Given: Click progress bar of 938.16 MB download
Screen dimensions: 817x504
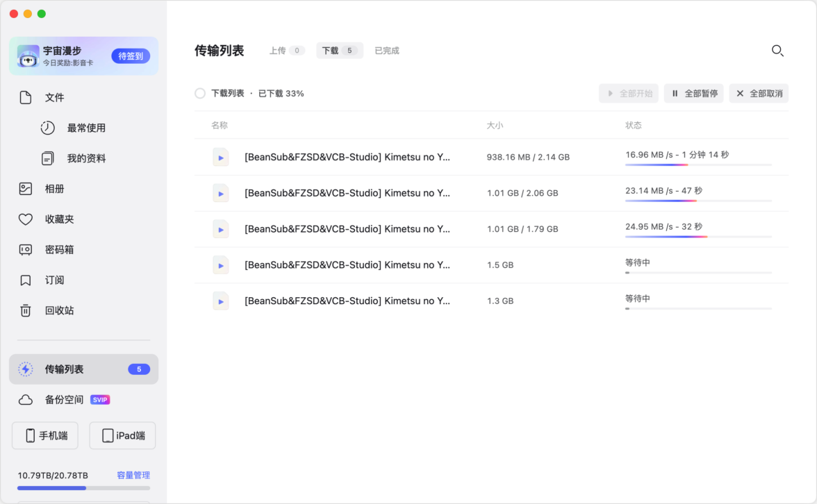Looking at the screenshot, I should 698,165.
